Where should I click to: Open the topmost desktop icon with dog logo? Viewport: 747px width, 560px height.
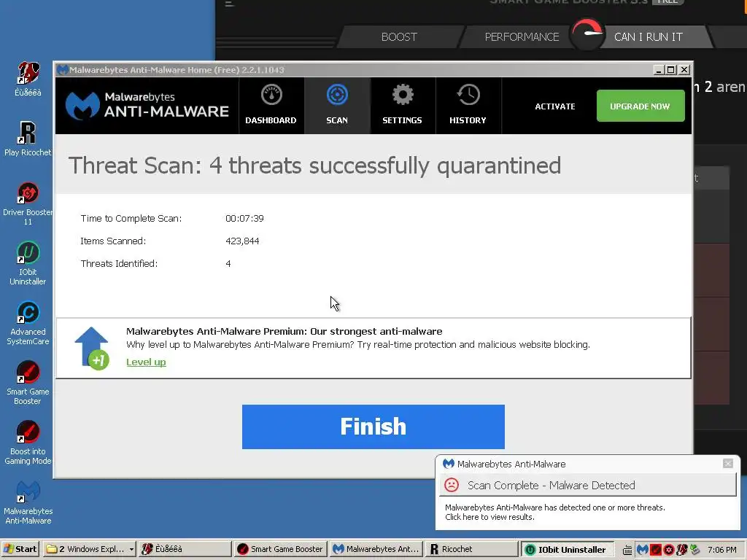pyautogui.click(x=28, y=79)
